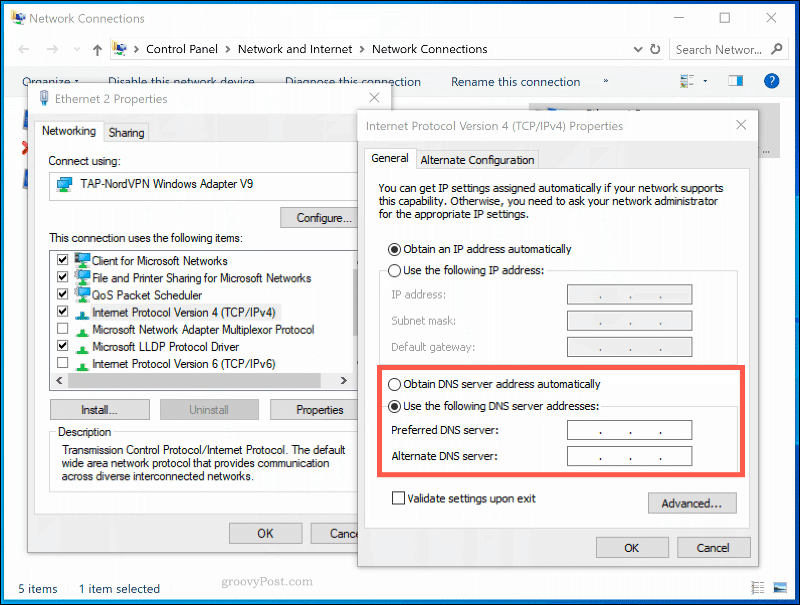Screen dimensions: 800x605
Task: Click Rename this connection command
Action: click(515, 82)
